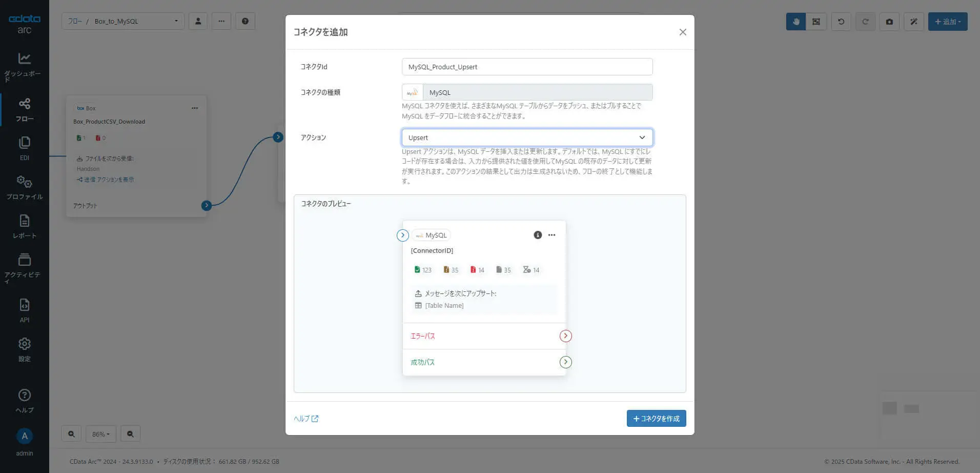
Task: Click the show send actions link
Action: [x=106, y=180]
